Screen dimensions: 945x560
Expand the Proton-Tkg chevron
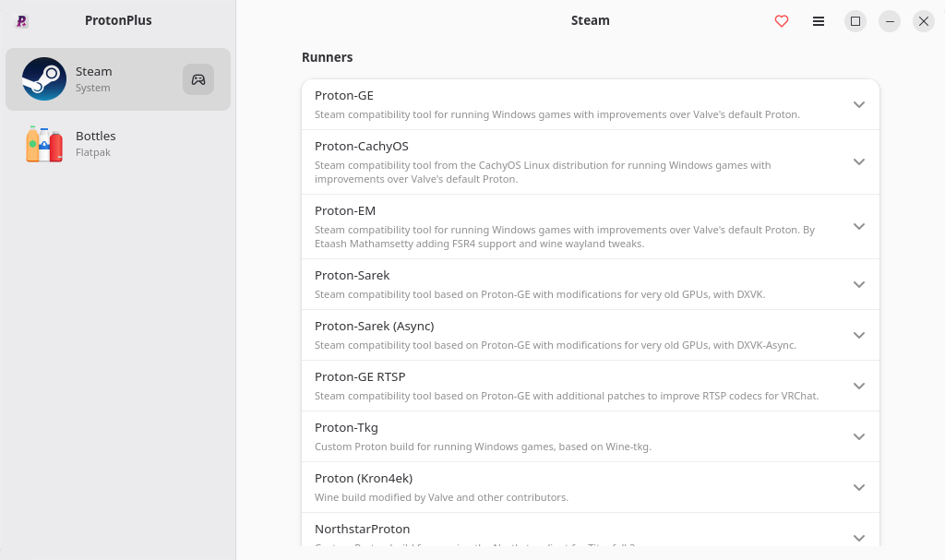(859, 436)
